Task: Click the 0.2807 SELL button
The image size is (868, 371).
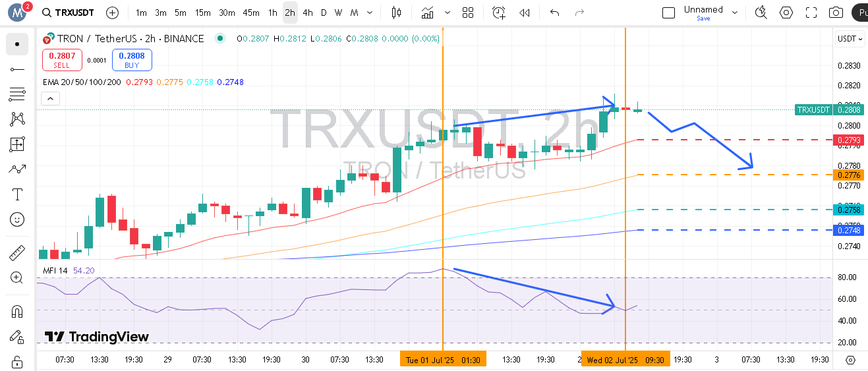Action: pos(62,60)
